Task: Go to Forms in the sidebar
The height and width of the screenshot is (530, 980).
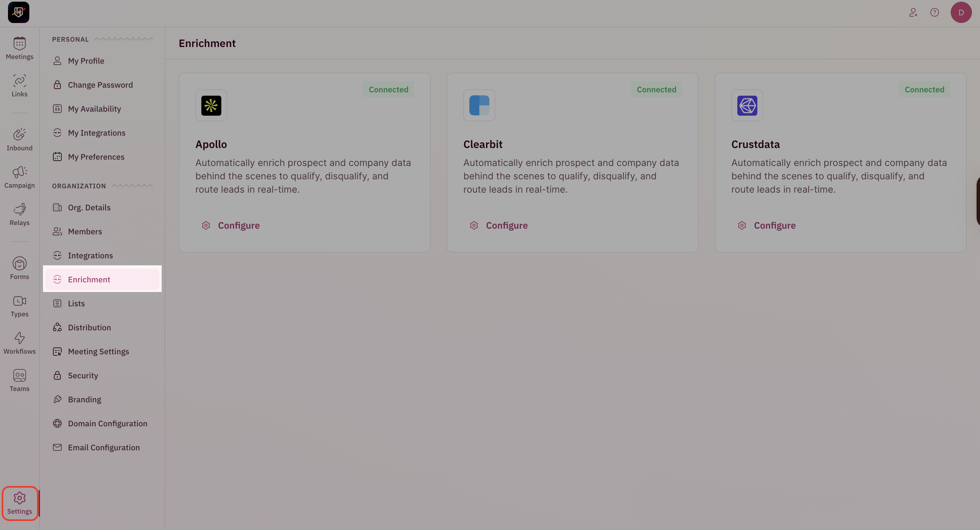Action: tap(19, 268)
